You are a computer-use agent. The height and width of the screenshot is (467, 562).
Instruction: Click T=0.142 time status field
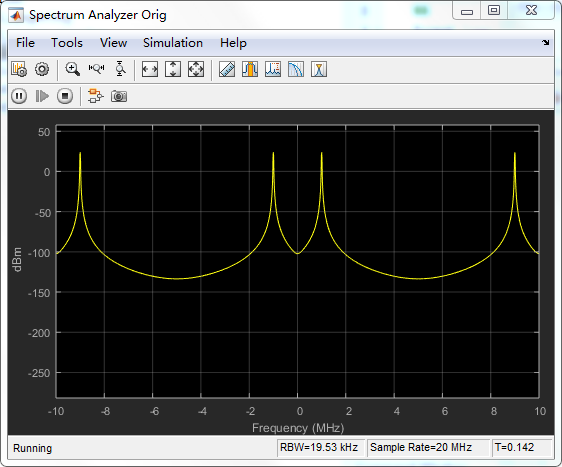pos(522,447)
